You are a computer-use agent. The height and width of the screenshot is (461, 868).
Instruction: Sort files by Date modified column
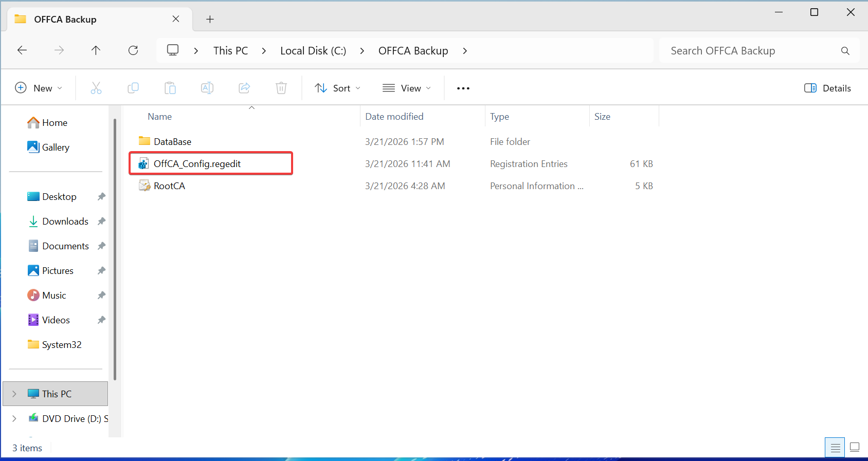pyautogui.click(x=394, y=117)
